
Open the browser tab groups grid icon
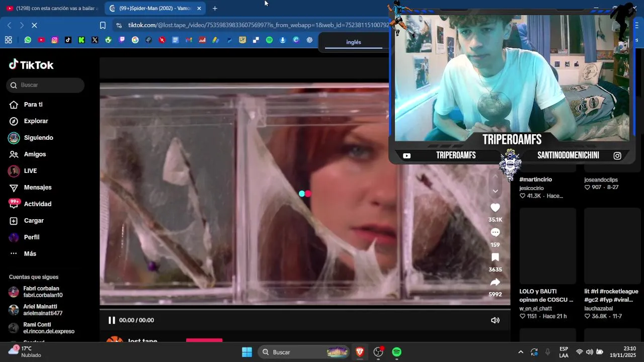pyautogui.click(x=8, y=40)
